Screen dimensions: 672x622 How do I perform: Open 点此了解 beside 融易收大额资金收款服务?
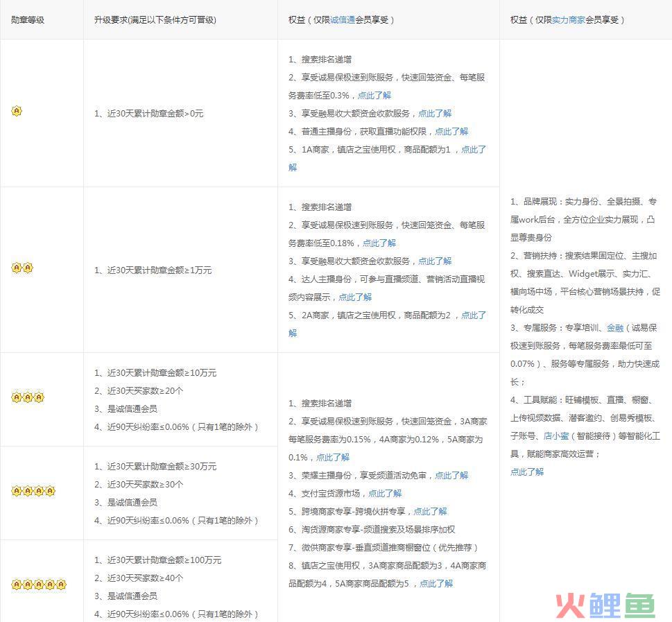435,113
